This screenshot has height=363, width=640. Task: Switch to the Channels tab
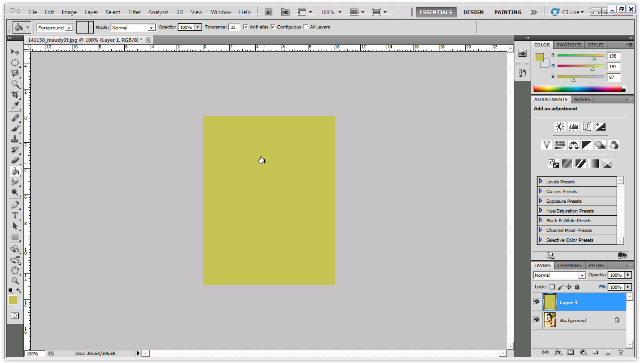(x=569, y=265)
